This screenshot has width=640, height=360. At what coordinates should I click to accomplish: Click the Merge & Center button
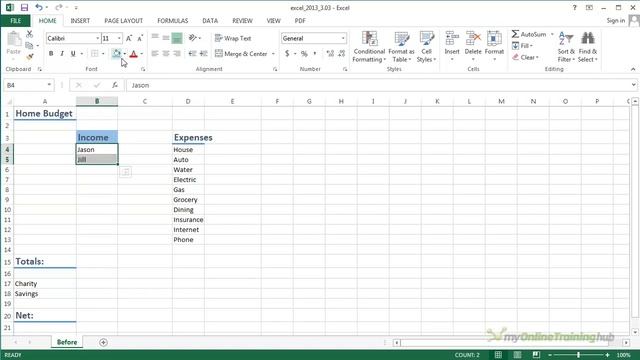tap(242, 53)
